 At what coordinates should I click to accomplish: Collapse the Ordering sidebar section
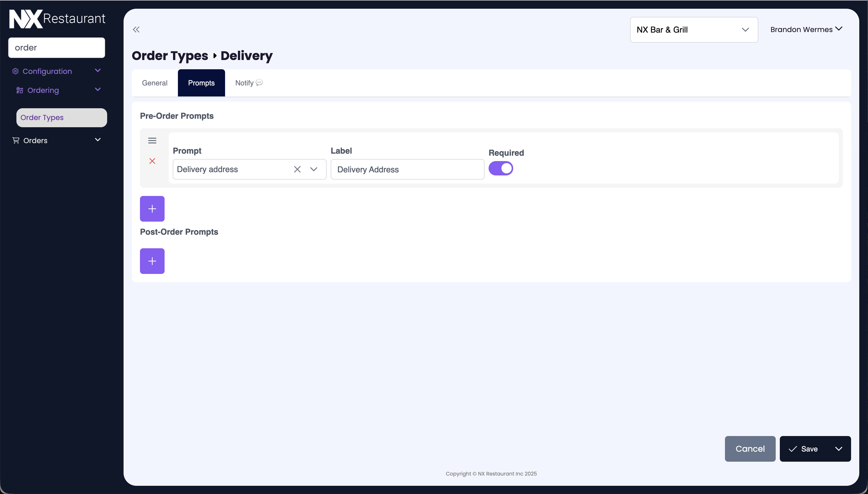[98, 90]
